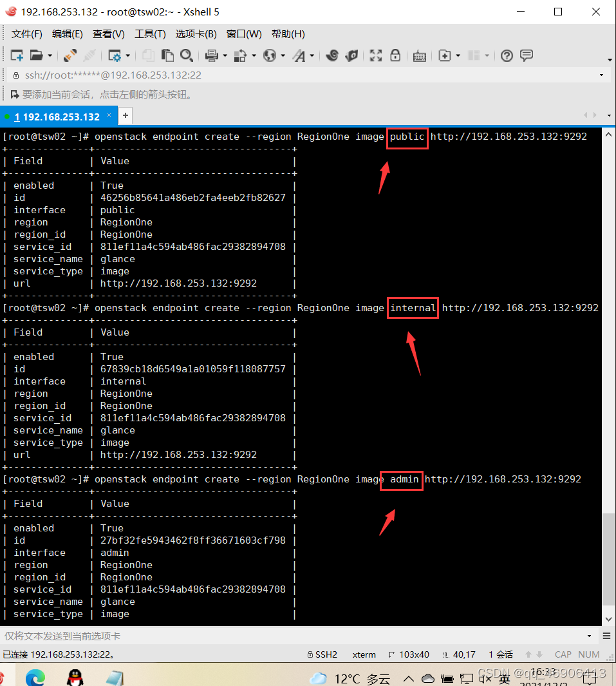This screenshot has height=686, width=616.
Task: Click the Disconnect plug icon
Action: tap(70, 55)
